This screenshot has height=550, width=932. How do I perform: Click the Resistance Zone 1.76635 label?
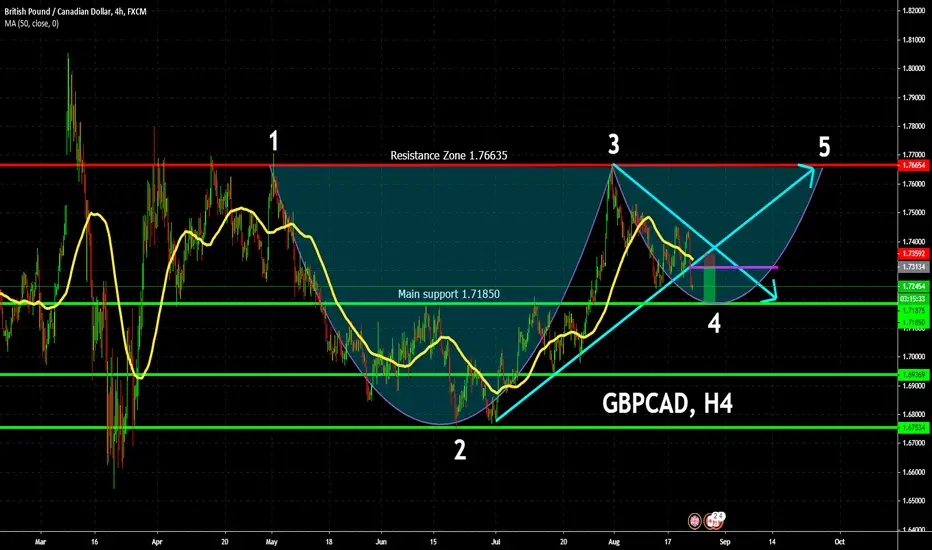click(449, 156)
